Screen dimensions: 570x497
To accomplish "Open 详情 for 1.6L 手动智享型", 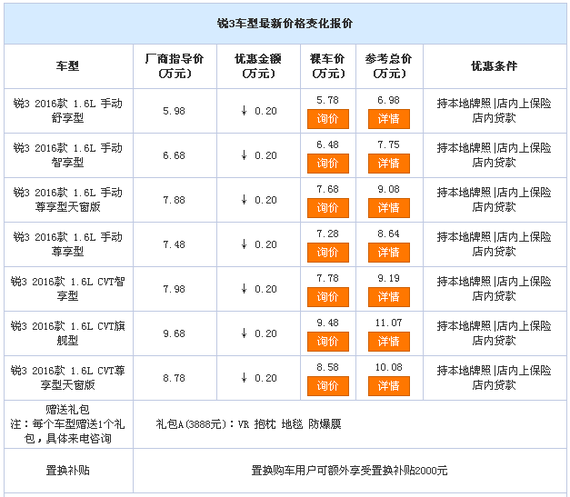I will 389,164.
